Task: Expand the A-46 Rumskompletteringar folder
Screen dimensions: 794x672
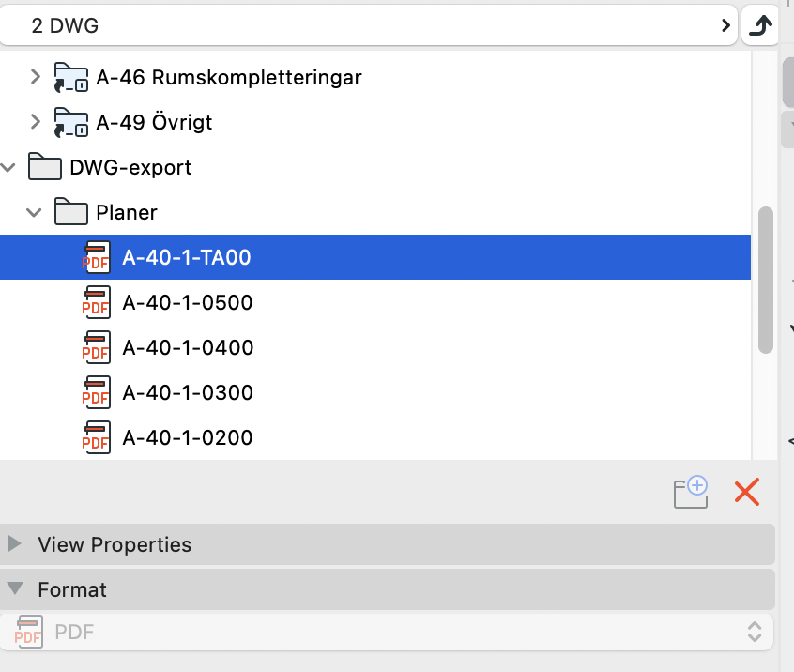Action: click(36, 77)
